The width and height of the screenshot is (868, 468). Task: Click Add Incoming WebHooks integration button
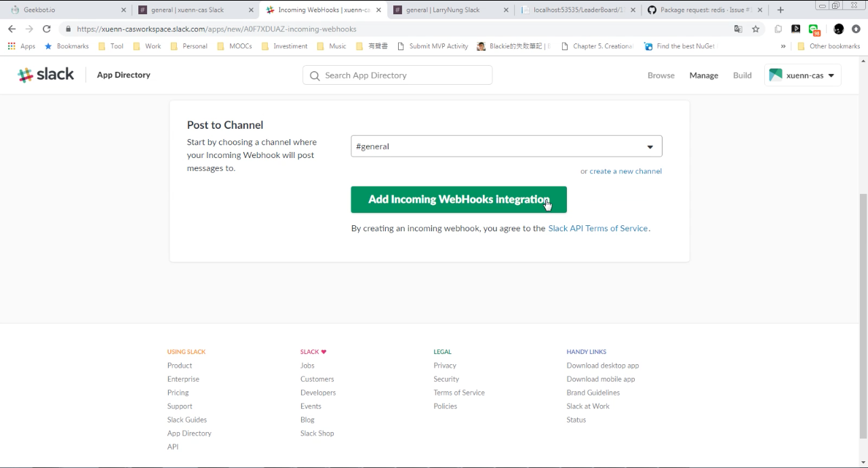(458, 199)
